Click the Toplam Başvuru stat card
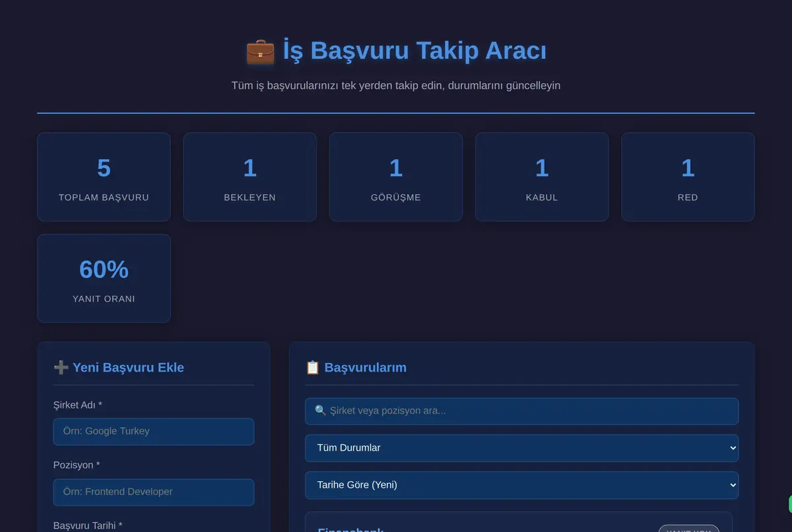Image resolution: width=792 pixels, height=532 pixels. tap(104, 177)
